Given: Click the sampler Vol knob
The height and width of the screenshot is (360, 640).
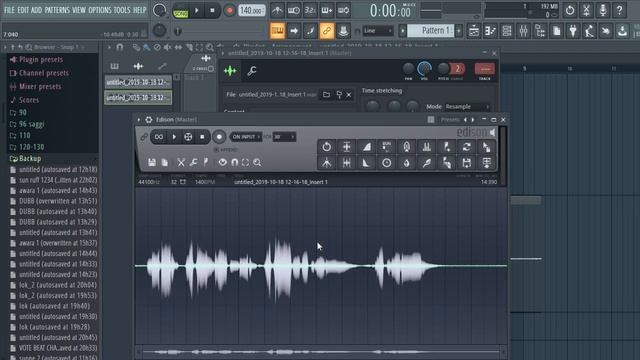Looking at the screenshot, I should (424, 68).
